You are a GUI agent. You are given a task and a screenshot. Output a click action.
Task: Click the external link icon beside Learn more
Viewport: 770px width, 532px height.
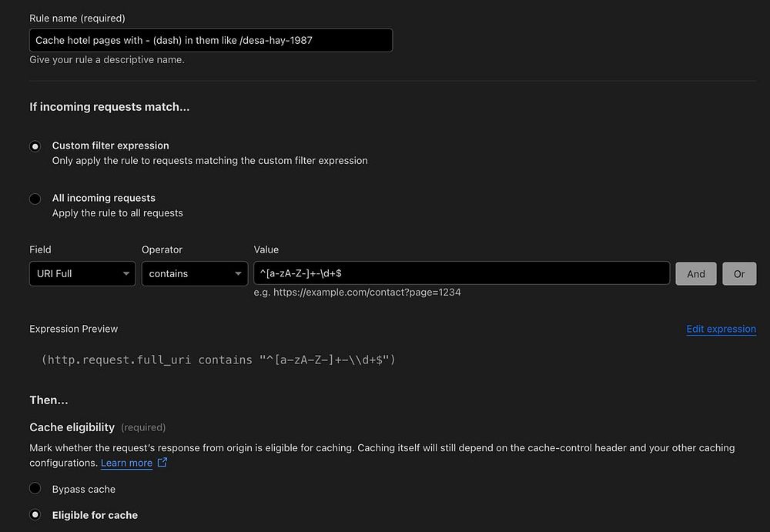(x=162, y=463)
